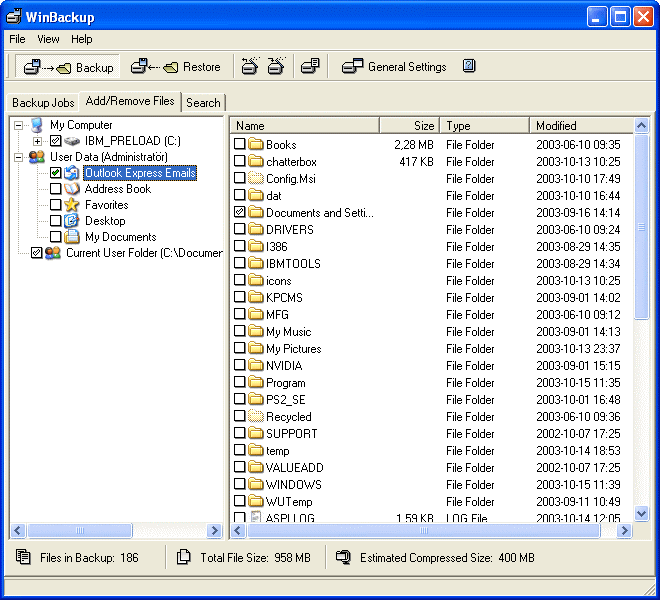The height and width of the screenshot is (600, 660).
Task: Sort file list by Size column
Action: coord(410,125)
